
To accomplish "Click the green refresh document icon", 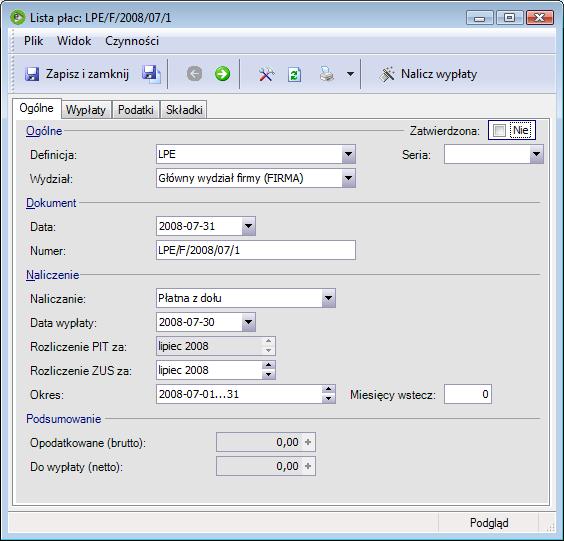I will point(295,75).
